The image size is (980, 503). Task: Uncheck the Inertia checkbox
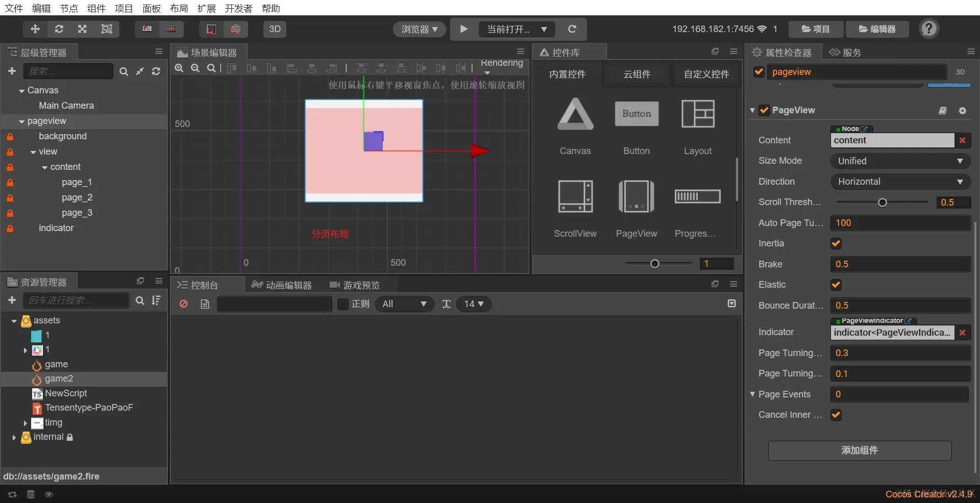pos(836,244)
